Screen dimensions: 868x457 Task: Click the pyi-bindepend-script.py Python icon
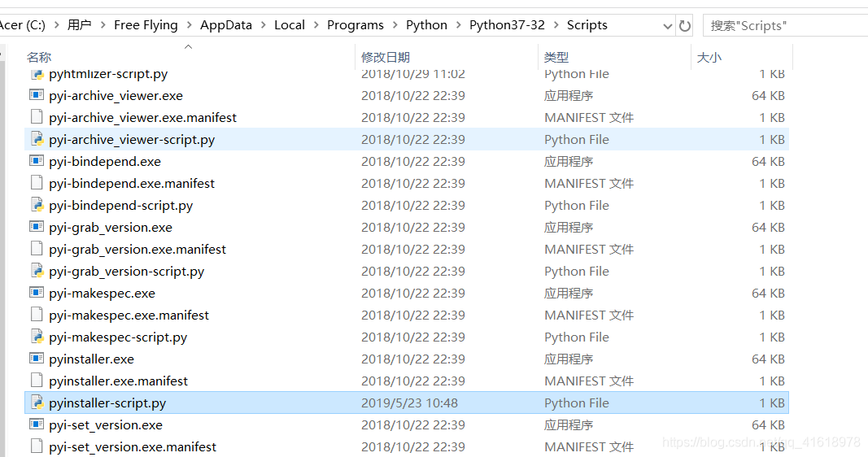pos(37,205)
